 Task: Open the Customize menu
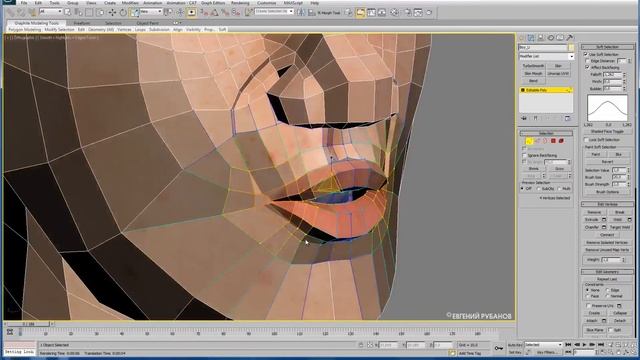[267, 3]
